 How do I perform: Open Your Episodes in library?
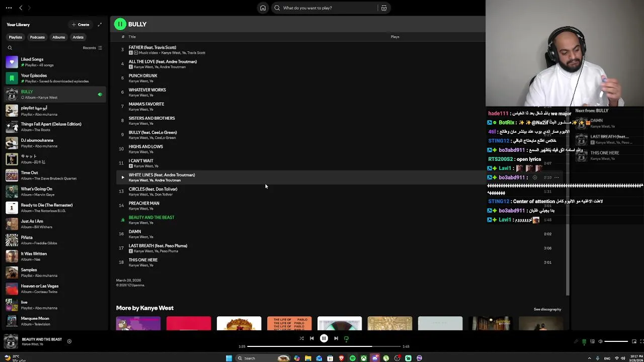54,78
